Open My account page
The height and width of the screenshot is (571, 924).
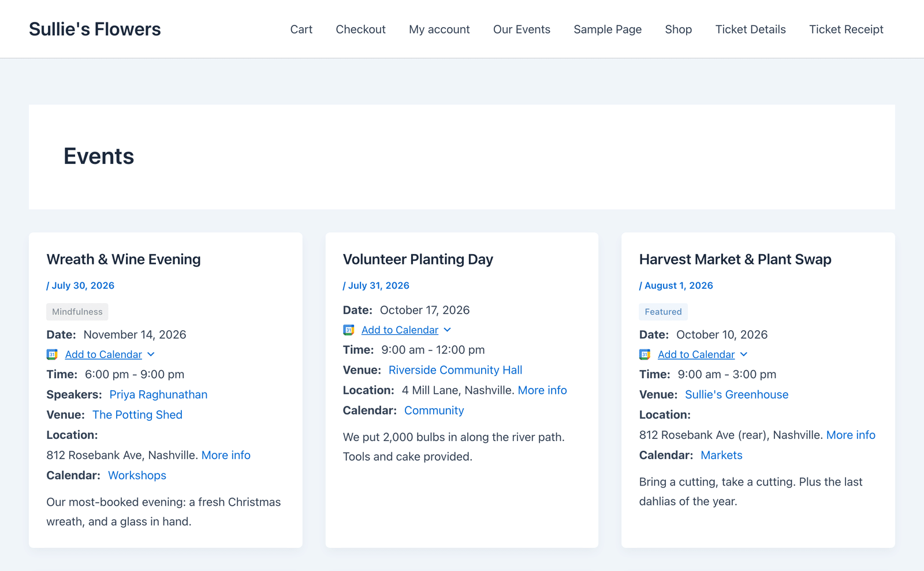(x=439, y=29)
